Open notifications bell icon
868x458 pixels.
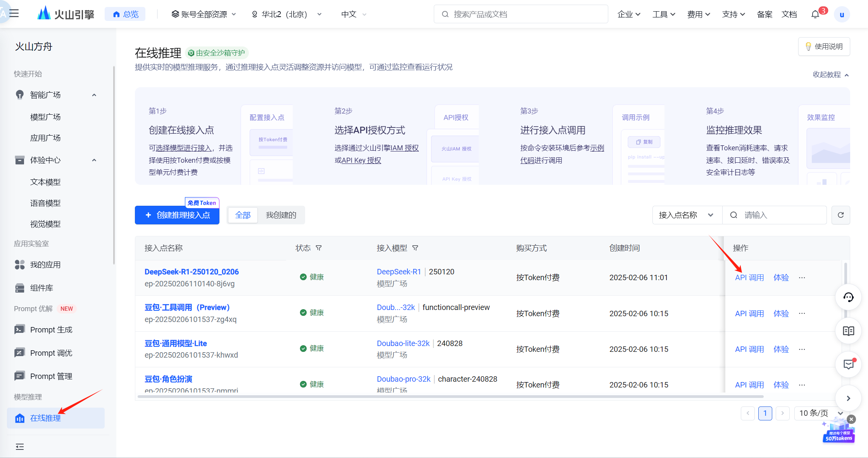pos(815,14)
